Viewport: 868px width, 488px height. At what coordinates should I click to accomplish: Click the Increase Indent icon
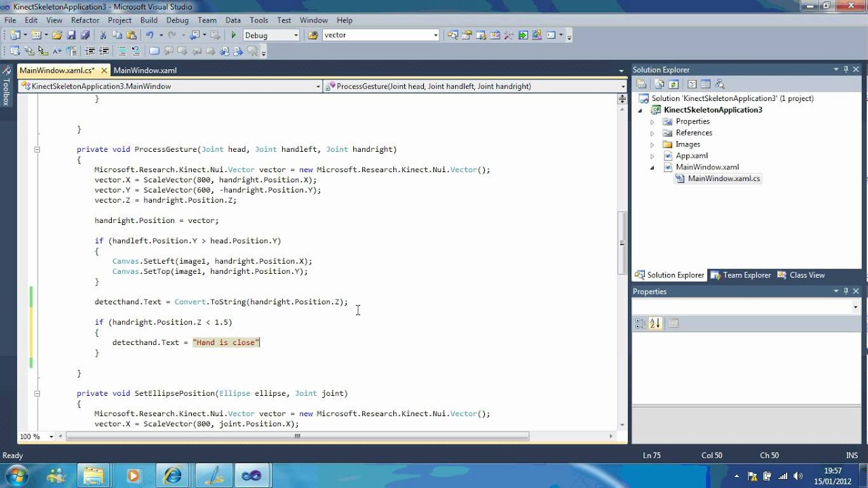pos(104,51)
